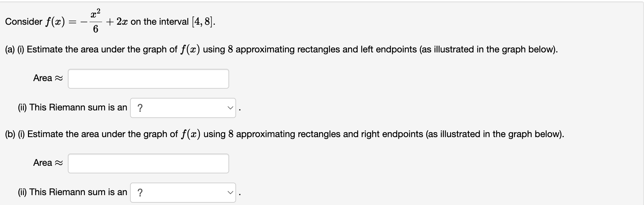The image size is (644, 205).
Task: Click the '?' placeholder in the upper dropdown
Action: pyautogui.click(x=140, y=107)
